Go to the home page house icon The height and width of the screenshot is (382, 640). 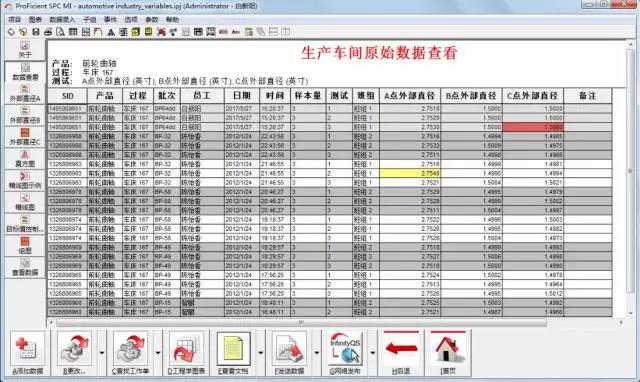click(448, 353)
